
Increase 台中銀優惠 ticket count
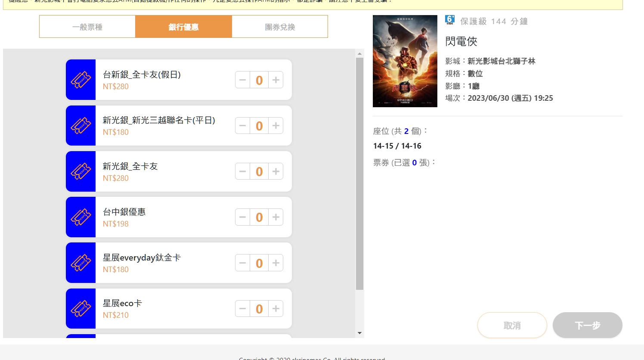[276, 217]
